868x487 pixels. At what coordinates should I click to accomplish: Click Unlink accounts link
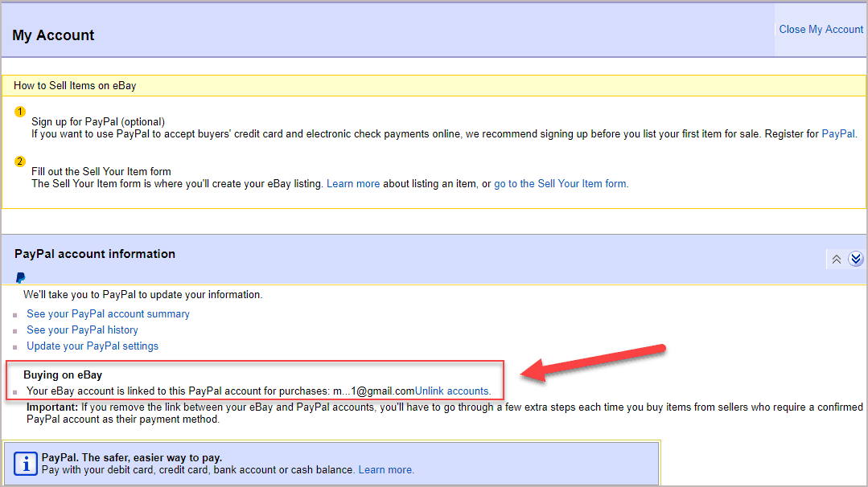tap(452, 391)
